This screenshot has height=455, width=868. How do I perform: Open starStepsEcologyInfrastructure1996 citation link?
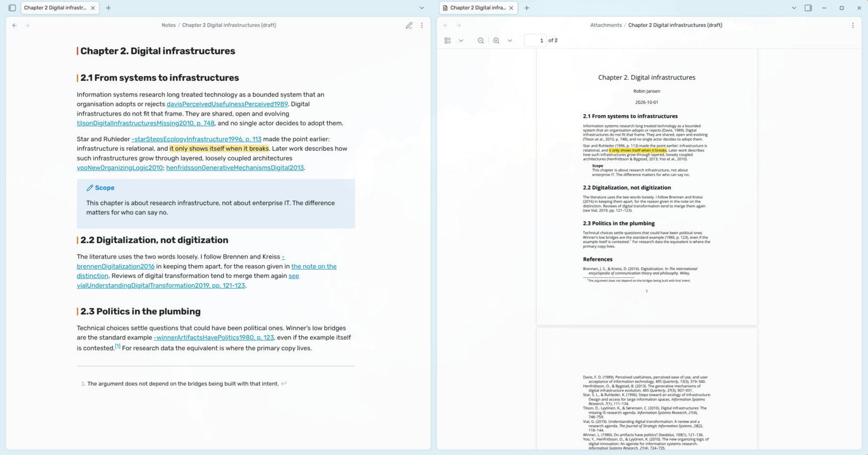point(197,139)
